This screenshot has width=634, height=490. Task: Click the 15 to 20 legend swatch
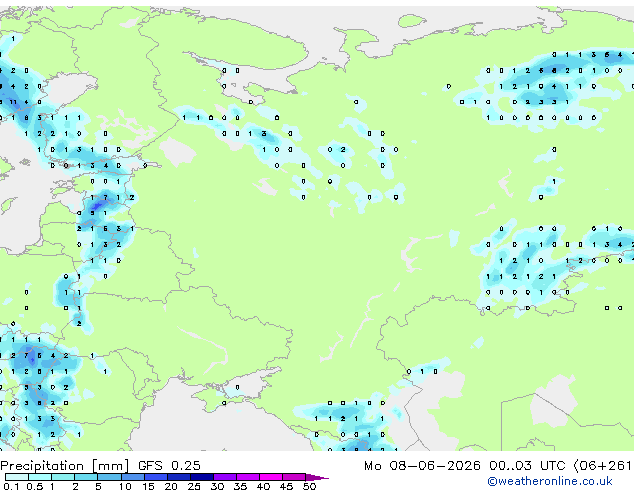[x=155, y=477]
